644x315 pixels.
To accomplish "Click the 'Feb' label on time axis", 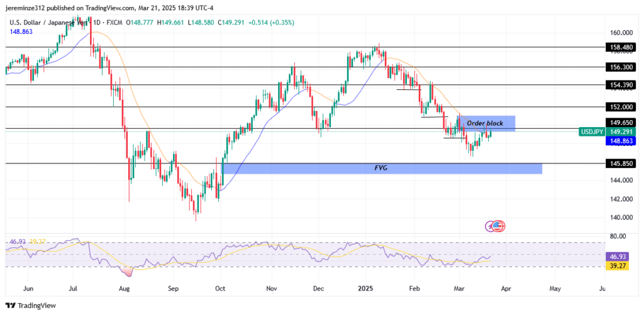I will (x=415, y=289).
